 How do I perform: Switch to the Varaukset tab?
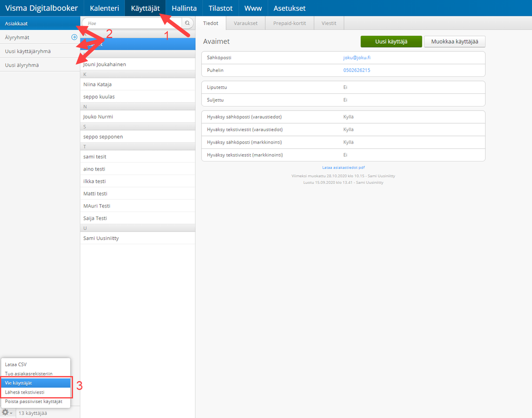pos(245,23)
